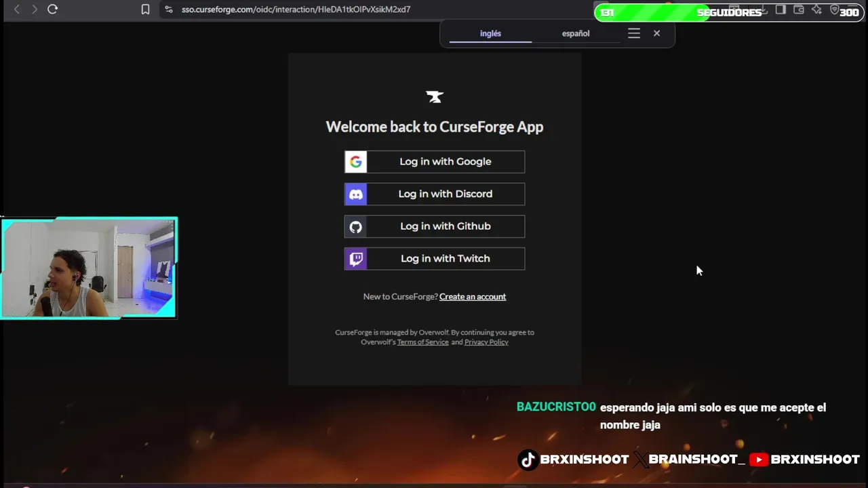
Task: Click the YouTube logo in the stream overlay
Action: click(759, 460)
